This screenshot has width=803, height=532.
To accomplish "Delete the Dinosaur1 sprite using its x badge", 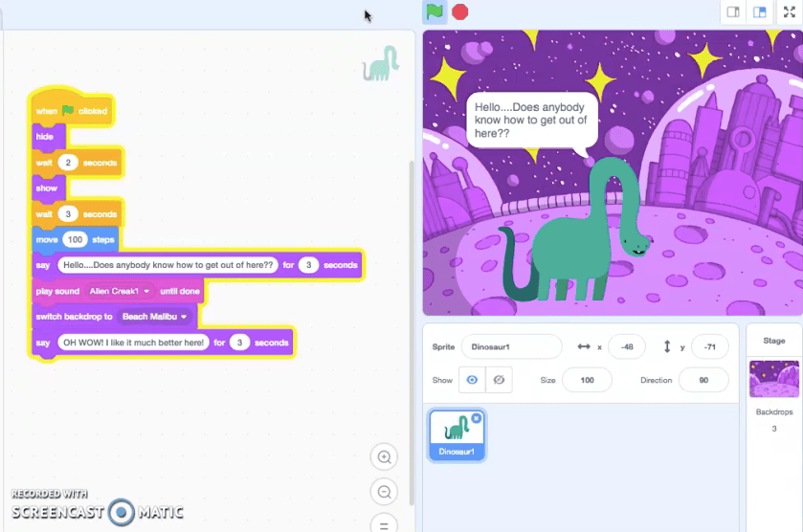I will 477,418.
